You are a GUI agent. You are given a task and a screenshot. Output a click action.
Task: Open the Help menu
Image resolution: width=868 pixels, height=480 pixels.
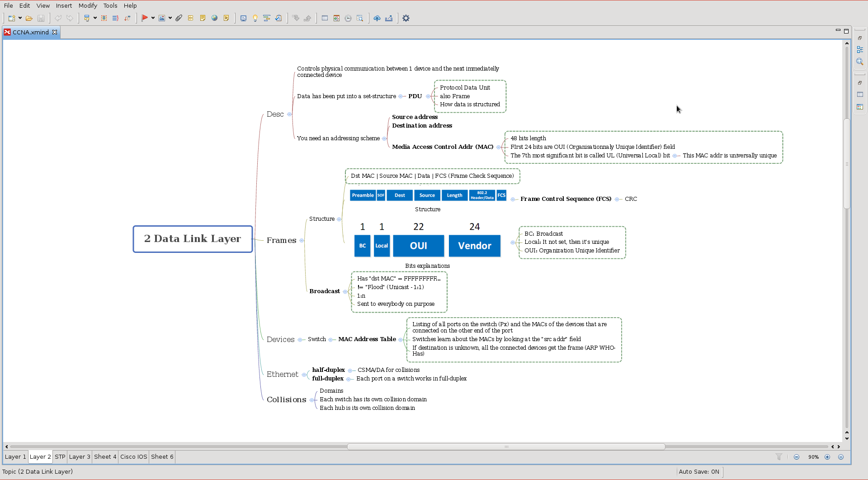(130, 5)
